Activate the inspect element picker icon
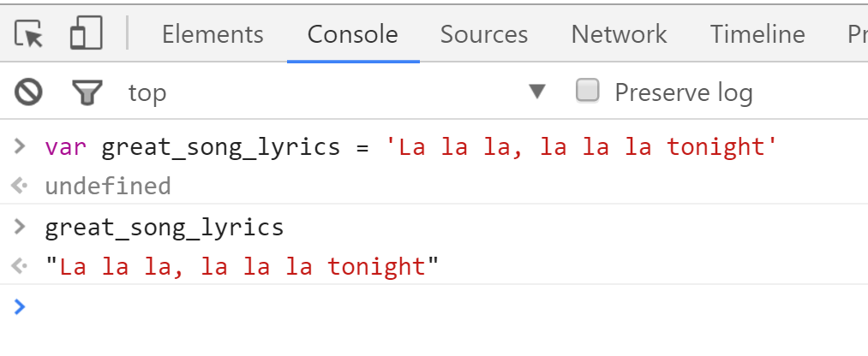Viewport: 868px width, 356px height. [29, 34]
